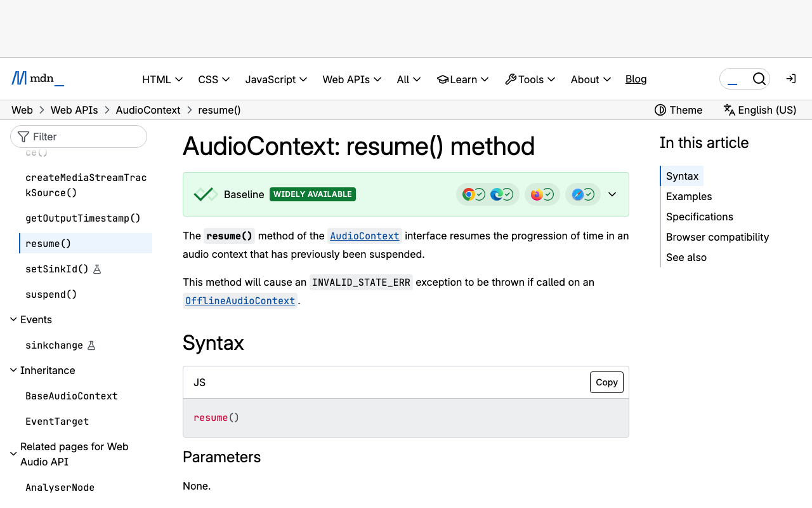The image size is (812, 508).
Task: Open the Web APIs navigation dropdown
Action: click(352, 79)
